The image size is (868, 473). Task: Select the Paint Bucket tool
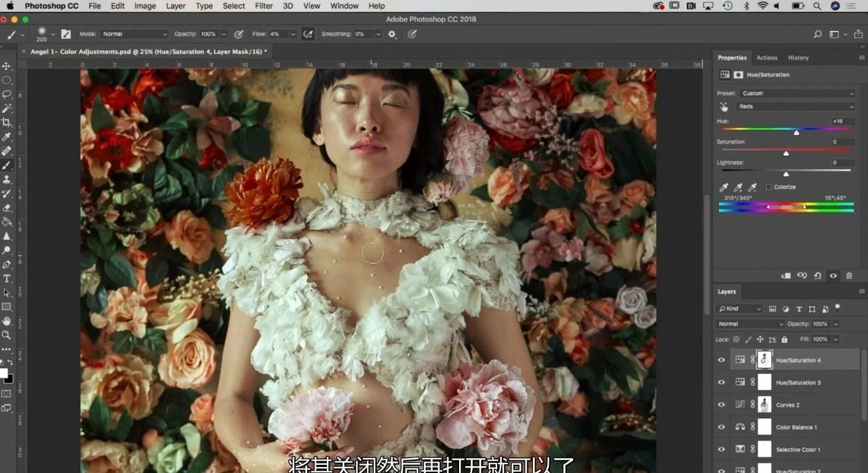(x=7, y=222)
